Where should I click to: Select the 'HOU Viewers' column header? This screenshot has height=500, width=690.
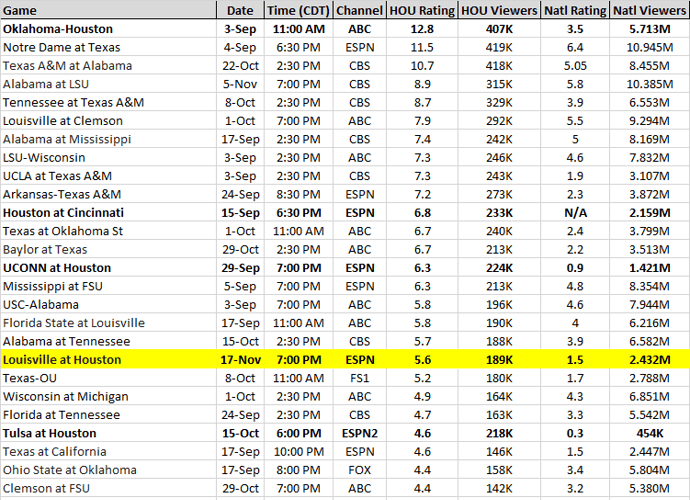499,10
